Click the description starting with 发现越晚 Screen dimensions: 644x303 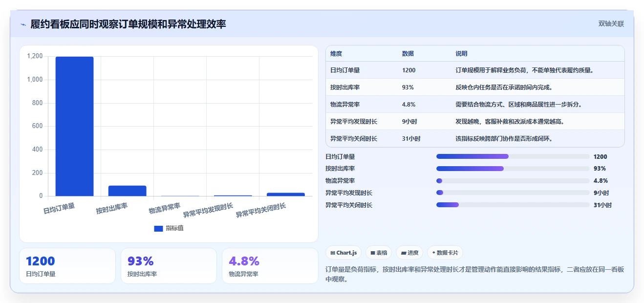tap(510, 122)
